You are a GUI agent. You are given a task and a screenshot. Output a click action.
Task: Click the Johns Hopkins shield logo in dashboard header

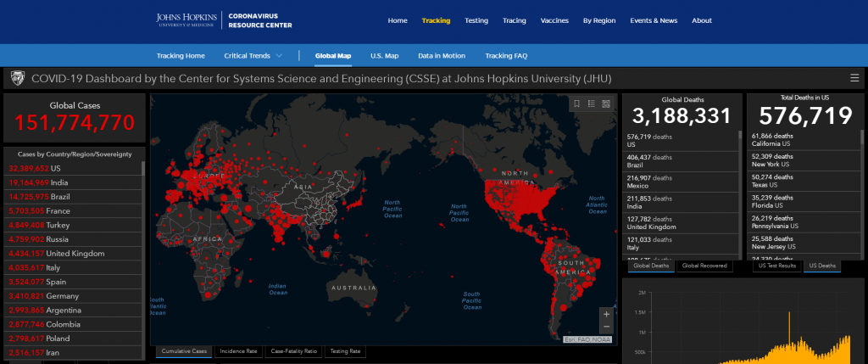point(16,78)
